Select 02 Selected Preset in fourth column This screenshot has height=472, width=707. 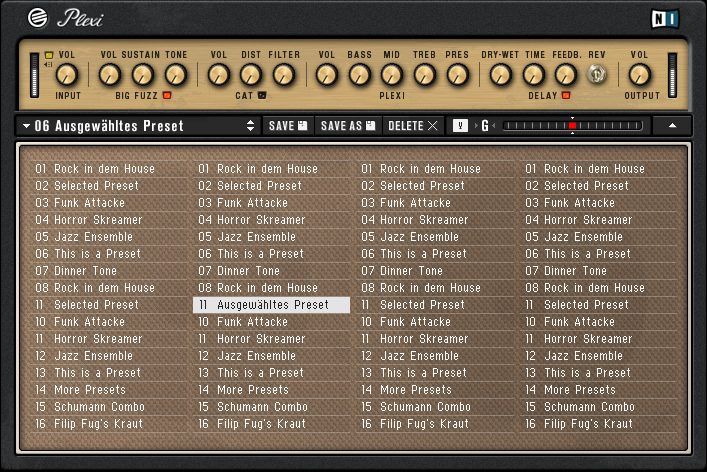(598, 186)
